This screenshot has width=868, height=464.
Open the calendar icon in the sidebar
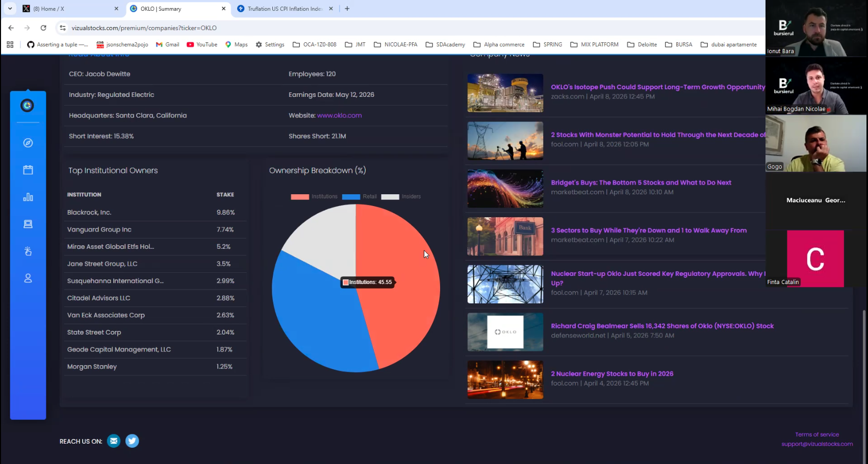coord(28,170)
